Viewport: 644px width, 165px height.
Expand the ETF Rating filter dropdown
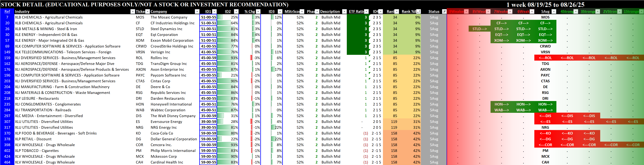point(366,11)
